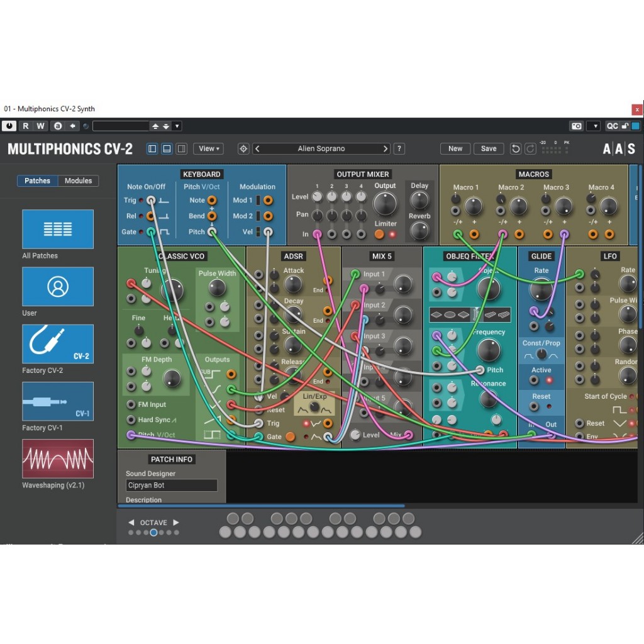Image resolution: width=644 pixels, height=644 pixels.
Task: Click the Keyboard Vel output jack
Action: point(268,232)
